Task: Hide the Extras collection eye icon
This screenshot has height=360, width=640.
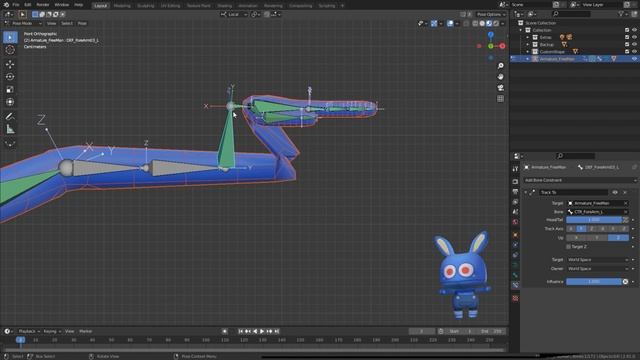Action: pyautogui.click(x=634, y=37)
